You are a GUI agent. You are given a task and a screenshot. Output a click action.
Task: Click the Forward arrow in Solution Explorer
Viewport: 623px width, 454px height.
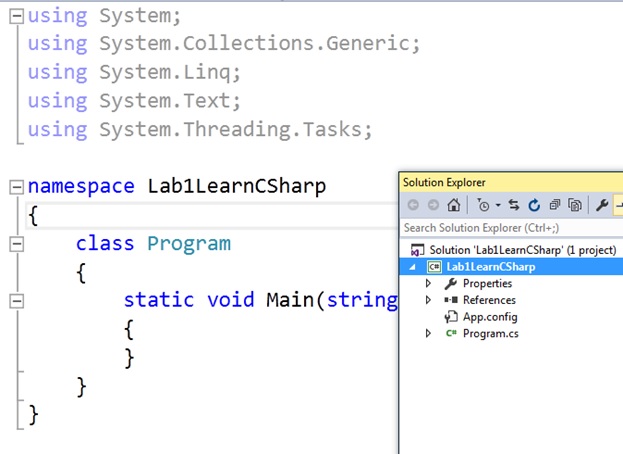tap(433, 205)
